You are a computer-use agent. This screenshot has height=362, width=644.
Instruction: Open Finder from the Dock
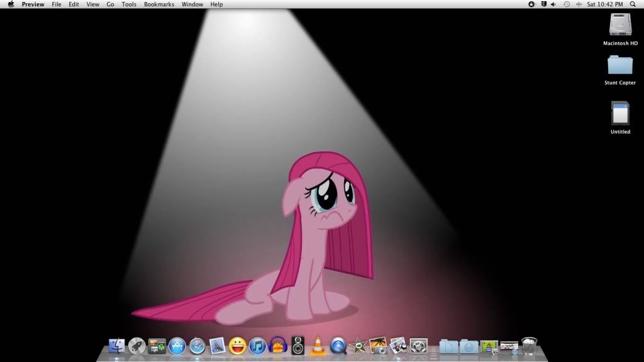click(x=116, y=346)
